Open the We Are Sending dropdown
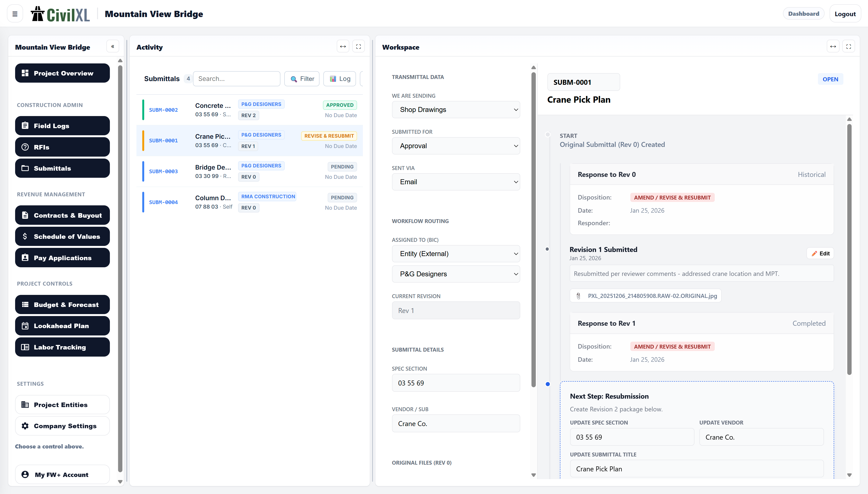The height and width of the screenshot is (494, 868). point(455,110)
